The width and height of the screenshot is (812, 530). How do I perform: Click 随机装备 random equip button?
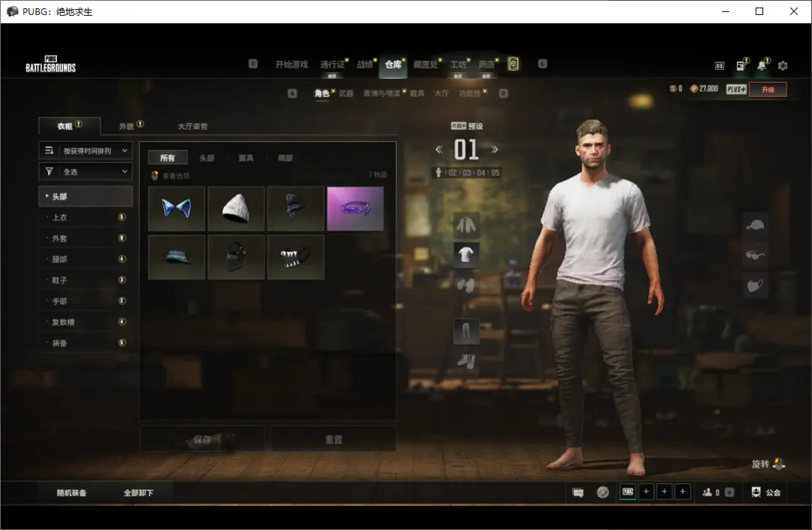71,492
